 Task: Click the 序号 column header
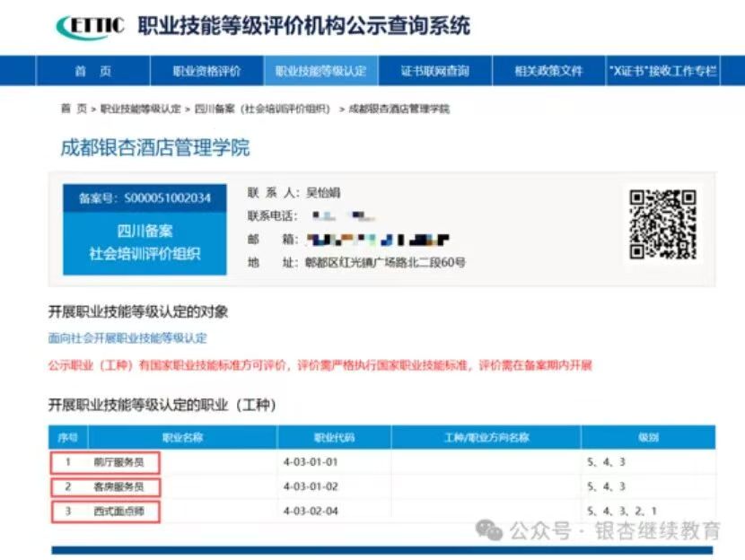click(68, 437)
